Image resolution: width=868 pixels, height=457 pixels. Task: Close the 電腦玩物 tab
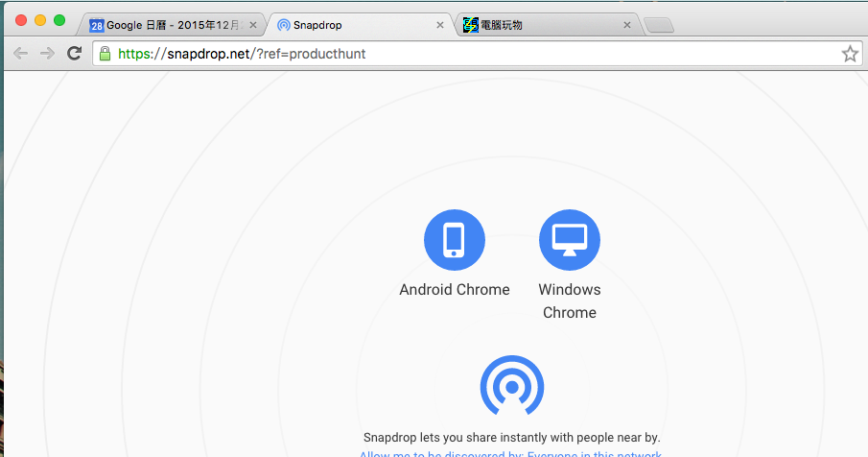pyautogui.click(x=627, y=25)
